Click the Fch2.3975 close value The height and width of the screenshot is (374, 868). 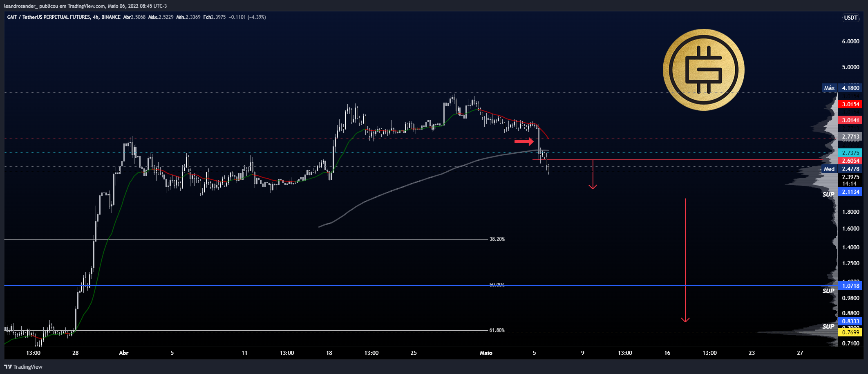(x=215, y=17)
